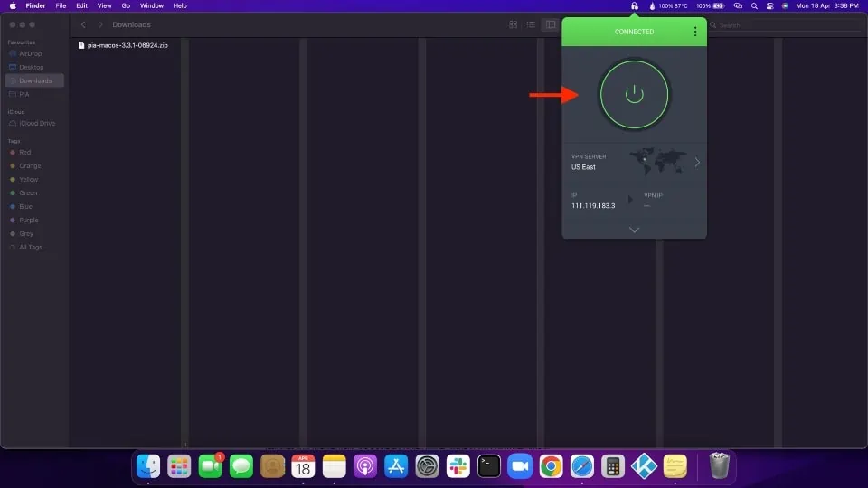
Task: Select Downloads in Finder sidebar
Action: [35, 80]
